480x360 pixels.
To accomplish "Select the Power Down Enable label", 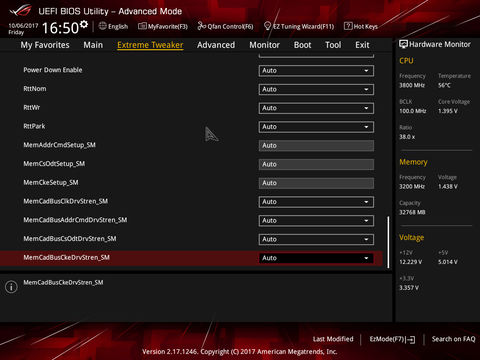I will pyautogui.click(x=53, y=70).
